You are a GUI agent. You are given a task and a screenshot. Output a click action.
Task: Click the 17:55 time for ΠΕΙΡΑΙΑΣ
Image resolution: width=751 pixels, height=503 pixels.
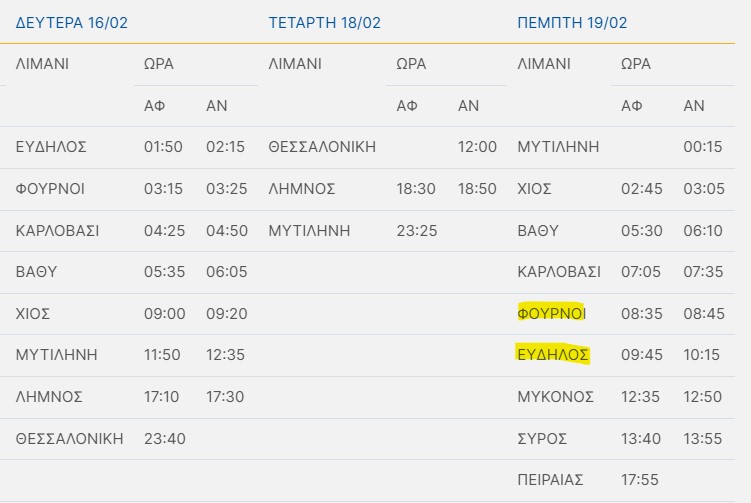point(641,479)
